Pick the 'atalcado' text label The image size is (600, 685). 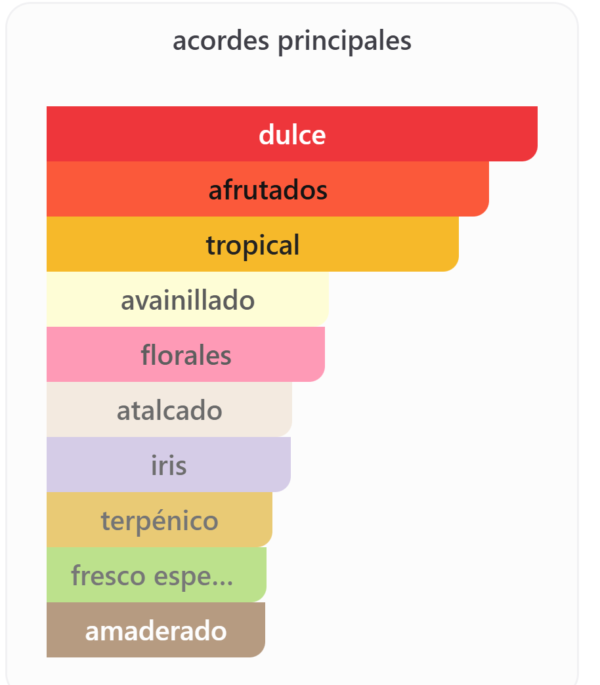point(169,409)
